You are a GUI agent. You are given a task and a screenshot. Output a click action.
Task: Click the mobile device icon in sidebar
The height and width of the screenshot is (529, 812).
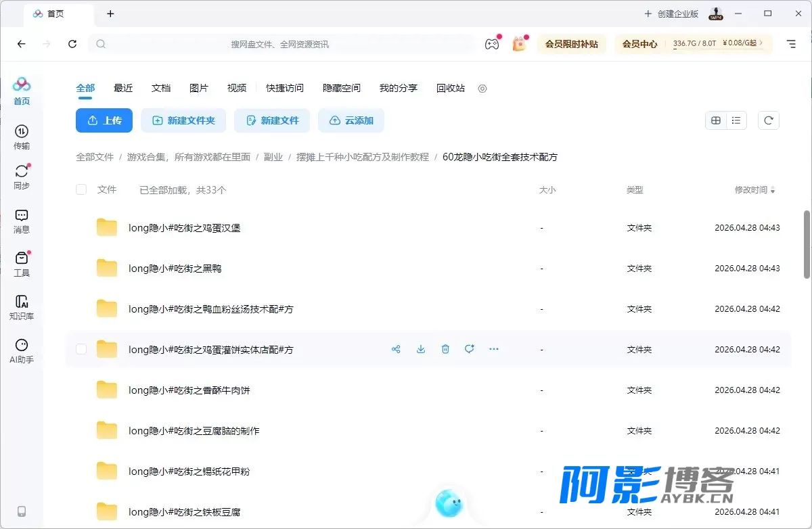point(22,511)
